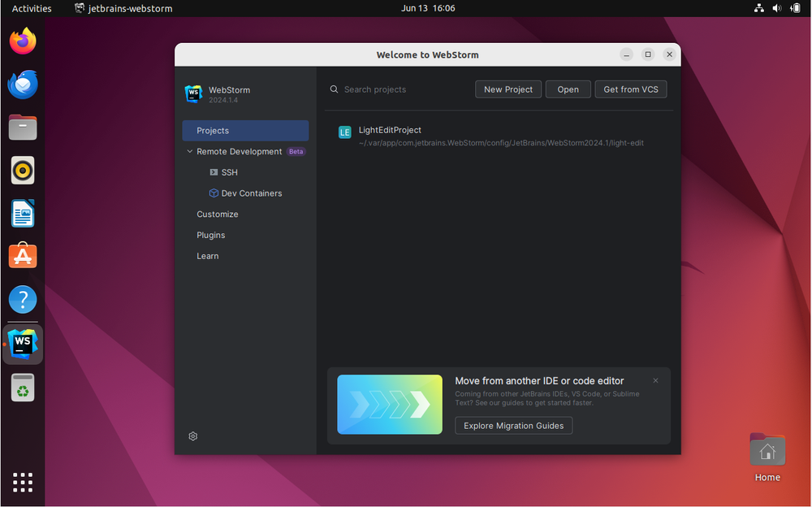Open the clock and calendar dropdown
Image resolution: width=812 pixels, height=507 pixels.
coord(428,8)
